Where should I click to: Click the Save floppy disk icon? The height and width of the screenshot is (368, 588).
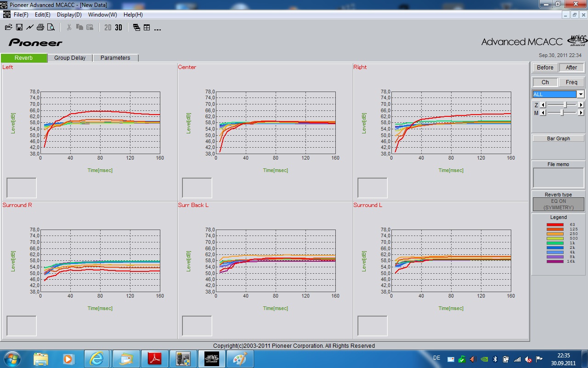(19, 28)
